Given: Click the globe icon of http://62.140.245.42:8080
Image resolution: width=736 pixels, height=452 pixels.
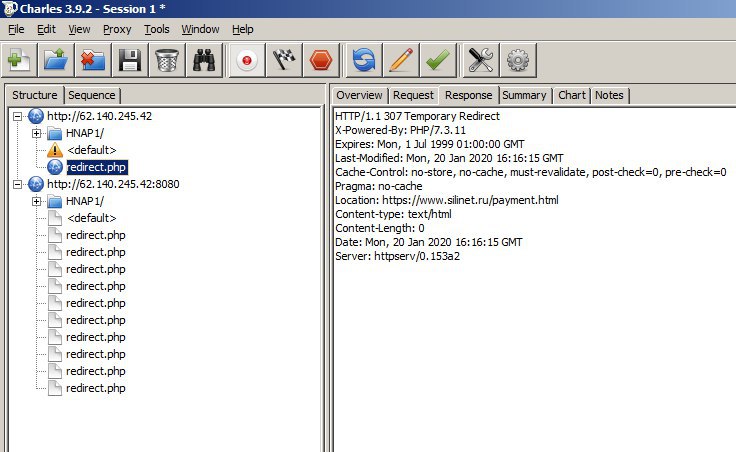Looking at the screenshot, I should tap(36, 184).
